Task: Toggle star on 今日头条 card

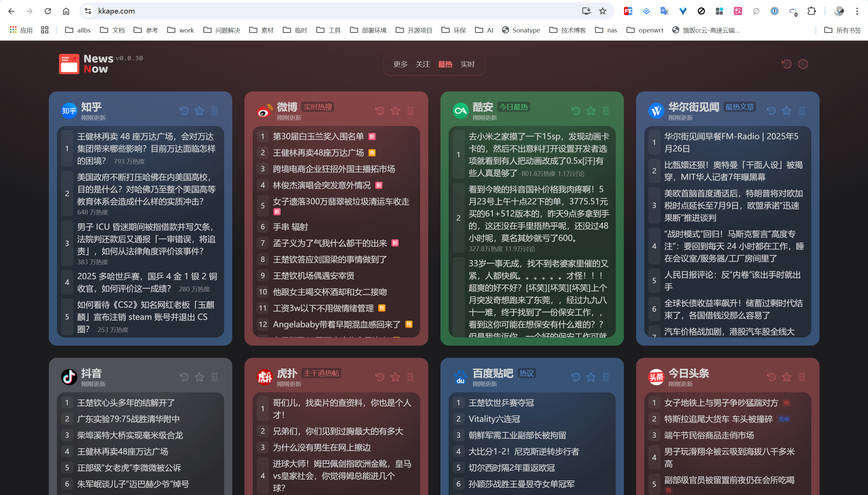Action: click(x=786, y=377)
